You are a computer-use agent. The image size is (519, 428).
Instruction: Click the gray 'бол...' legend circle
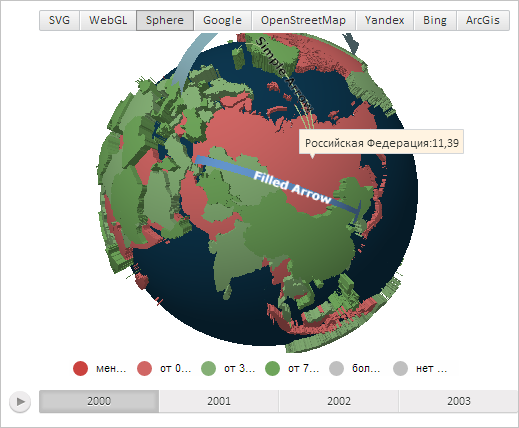point(336,368)
